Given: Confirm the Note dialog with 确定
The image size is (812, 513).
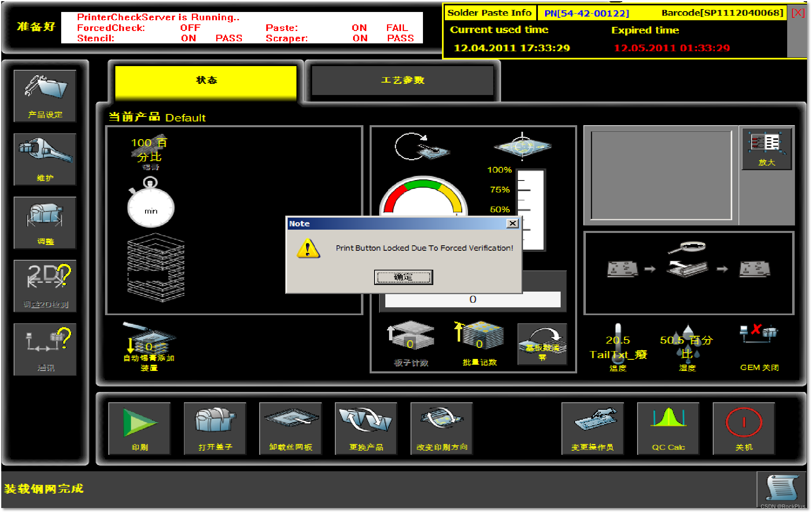Looking at the screenshot, I should [x=403, y=277].
